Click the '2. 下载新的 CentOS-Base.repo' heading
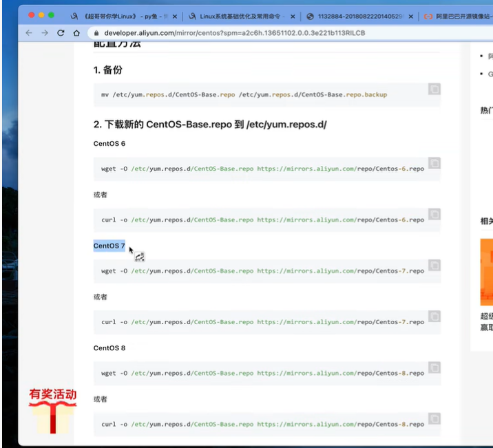 (x=210, y=125)
